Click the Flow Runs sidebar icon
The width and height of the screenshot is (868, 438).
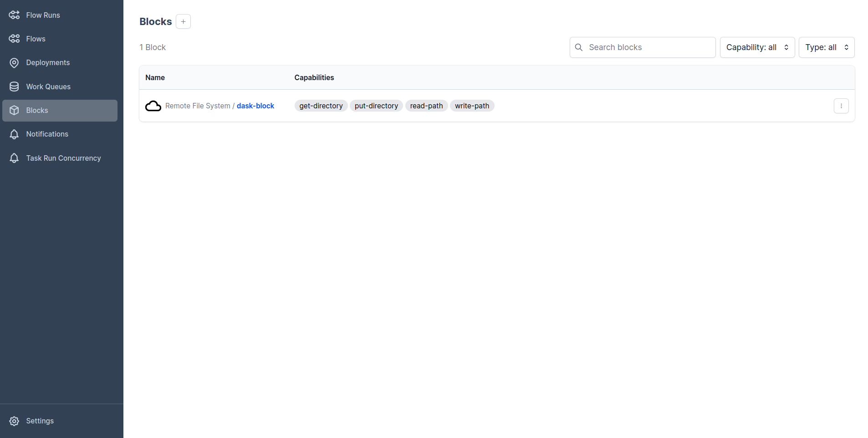click(14, 15)
